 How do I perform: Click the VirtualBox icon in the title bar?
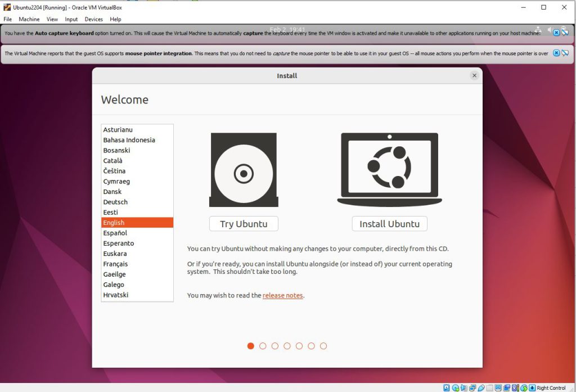point(7,7)
